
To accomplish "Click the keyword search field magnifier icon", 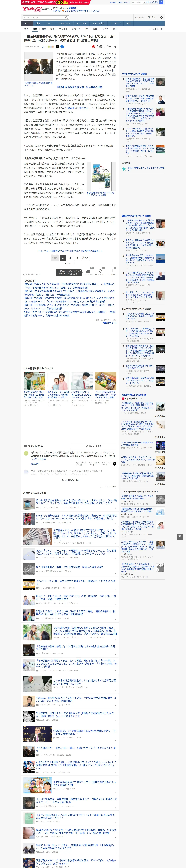I will [66, 18].
